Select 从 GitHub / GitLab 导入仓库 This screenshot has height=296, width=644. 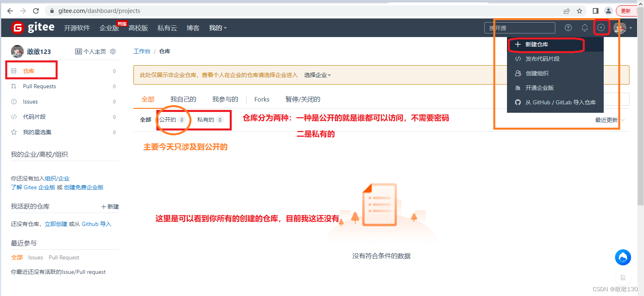555,102
